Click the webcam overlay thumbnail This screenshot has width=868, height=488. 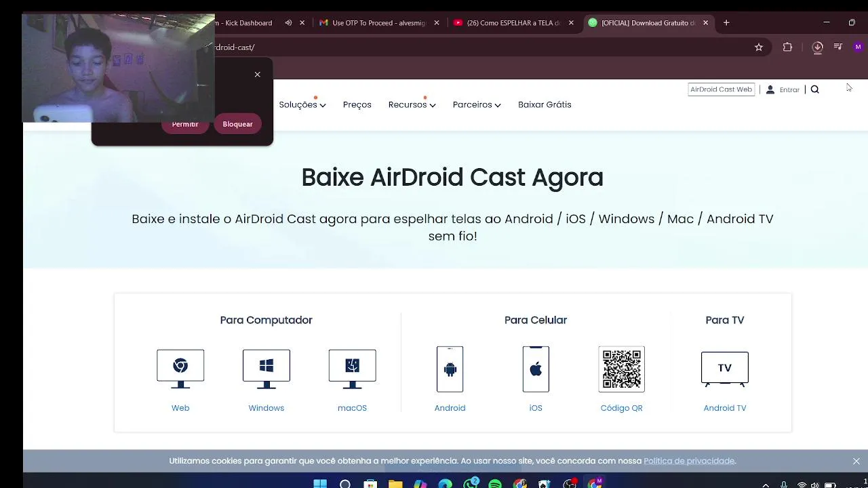coord(119,68)
